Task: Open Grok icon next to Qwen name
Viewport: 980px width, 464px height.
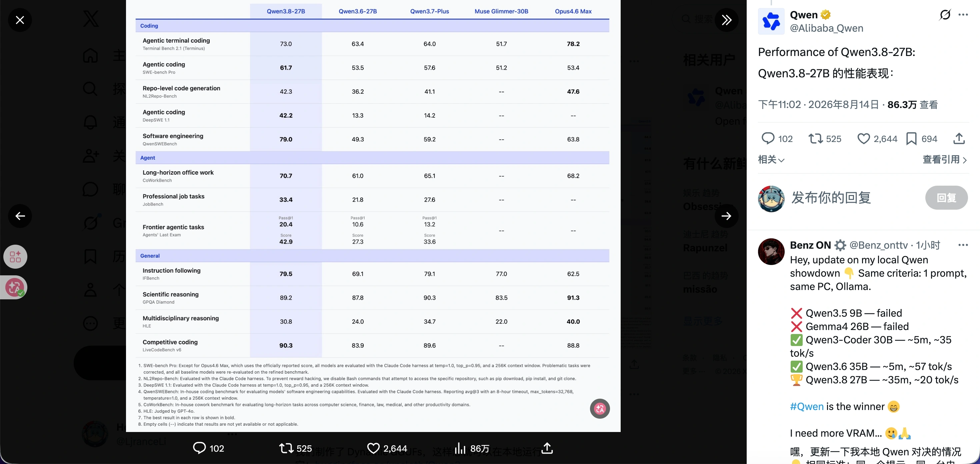Action: pos(945,15)
